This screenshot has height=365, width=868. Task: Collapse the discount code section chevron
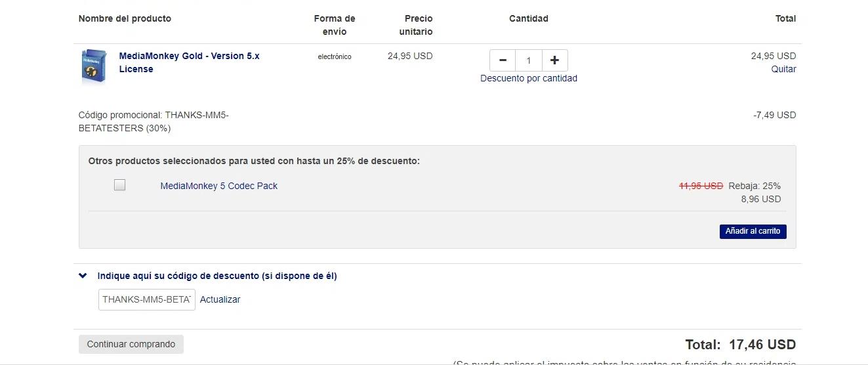pyautogui.click(x=83, y=276)
